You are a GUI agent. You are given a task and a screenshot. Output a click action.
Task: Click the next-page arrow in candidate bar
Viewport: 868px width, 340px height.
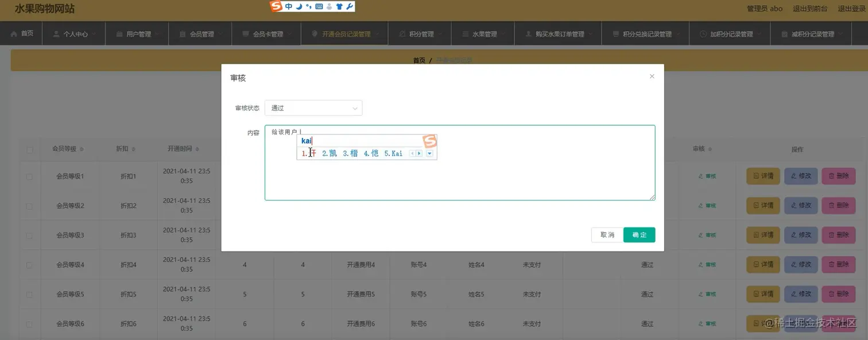pos(419,153)
